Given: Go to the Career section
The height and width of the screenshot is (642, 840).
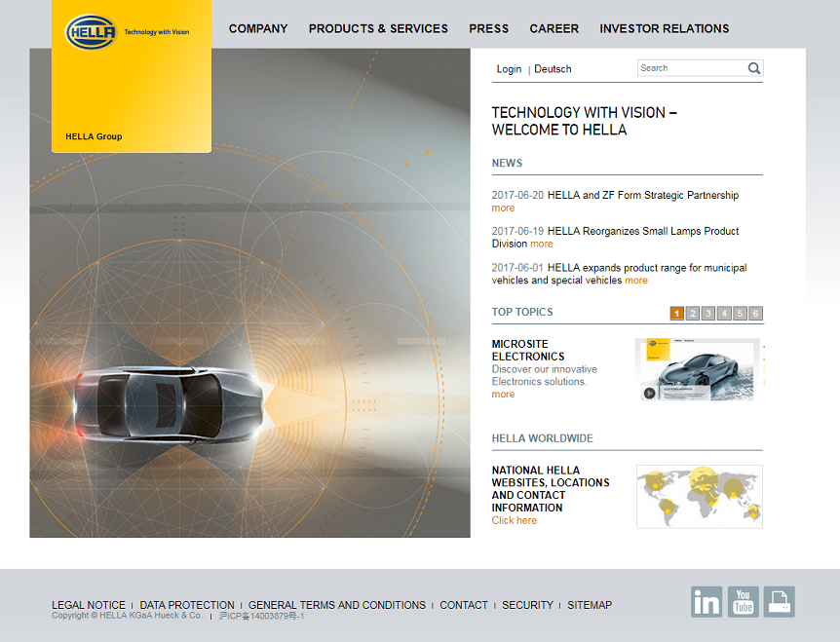Looking at the screenshot, I should pyautogui.click(x=554, y=29).
